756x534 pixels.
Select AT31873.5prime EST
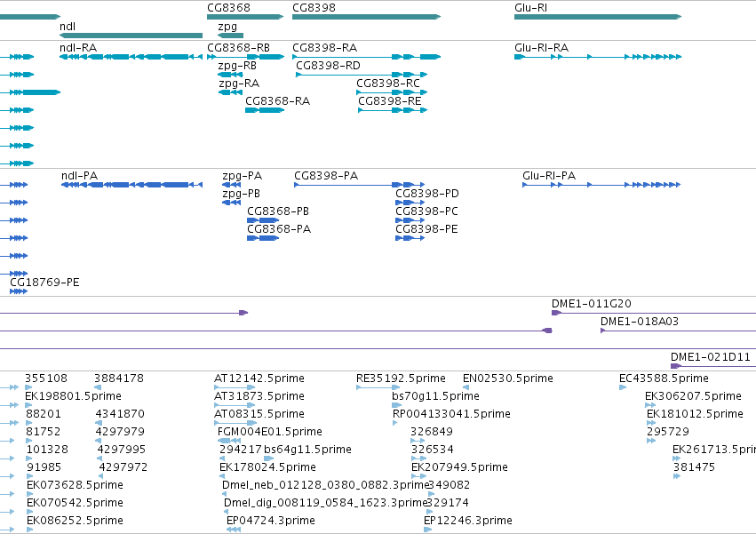235,405
